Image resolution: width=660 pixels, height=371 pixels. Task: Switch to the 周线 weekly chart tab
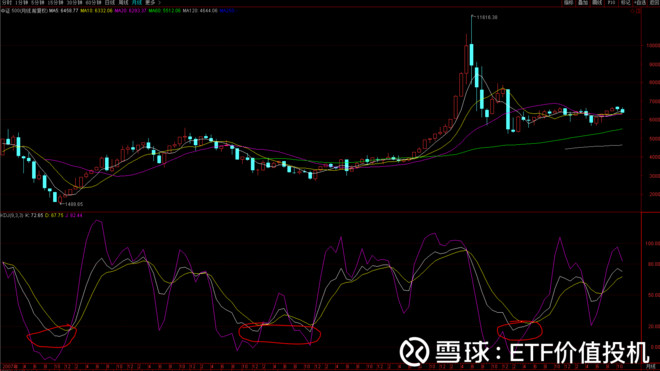[123, 3]
